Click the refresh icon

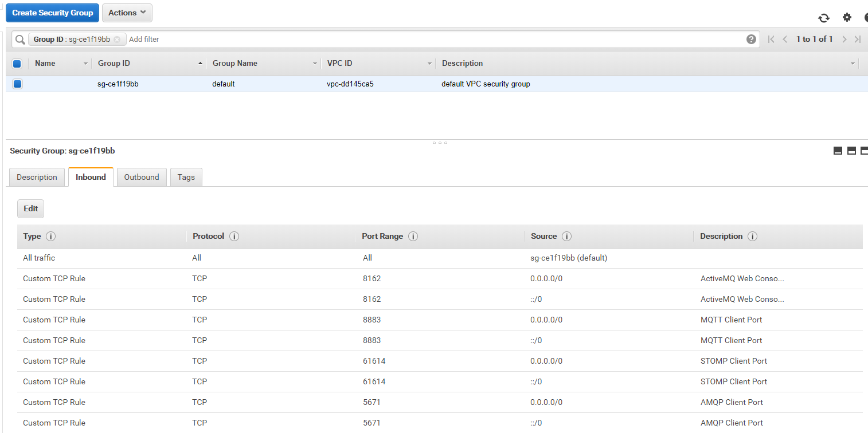point(824,18)
